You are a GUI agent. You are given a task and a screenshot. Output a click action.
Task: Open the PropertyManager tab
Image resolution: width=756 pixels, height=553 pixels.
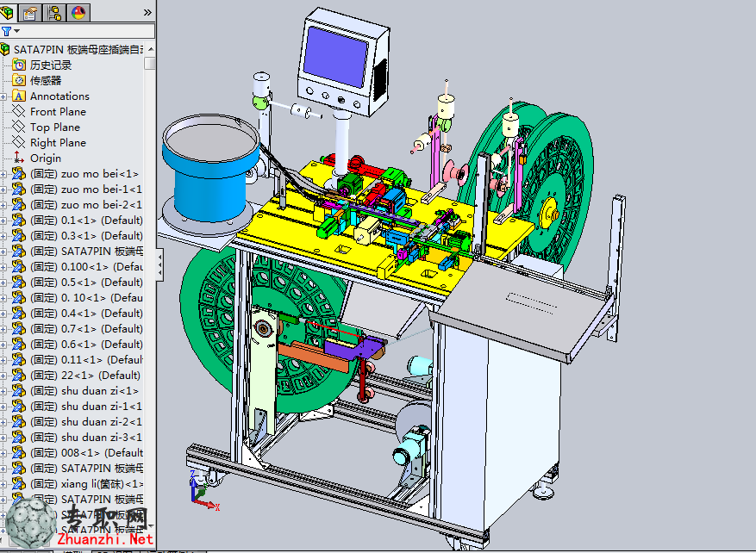click(30, 13)
